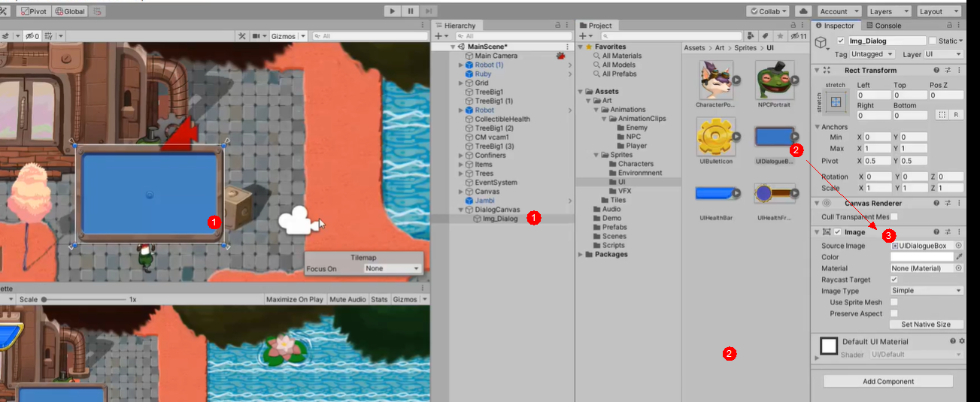
Task: Select the UIBulletIcon gear sprite
Action: 715,136
